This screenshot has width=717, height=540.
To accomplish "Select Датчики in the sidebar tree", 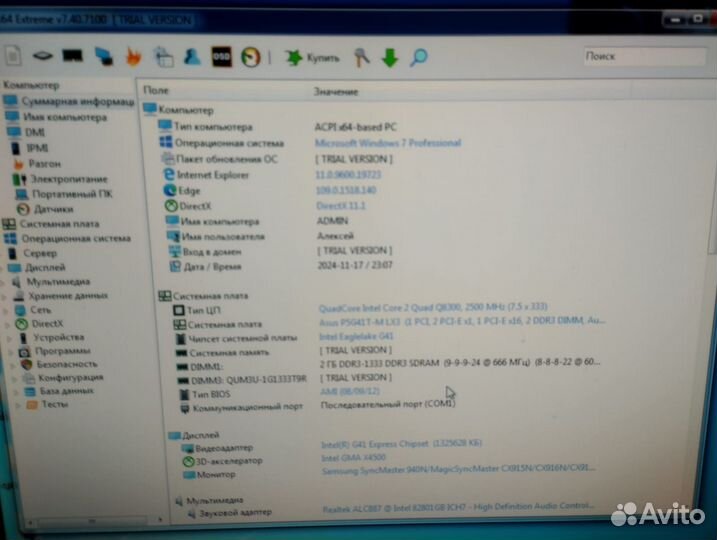I will [x=52, y=209].
